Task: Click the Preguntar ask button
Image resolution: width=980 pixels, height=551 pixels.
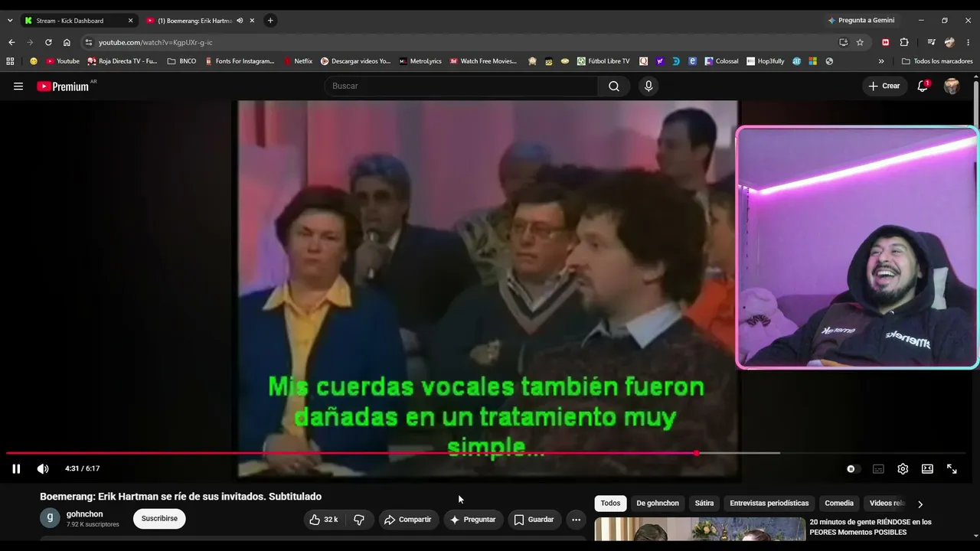Action: (473, 520)
